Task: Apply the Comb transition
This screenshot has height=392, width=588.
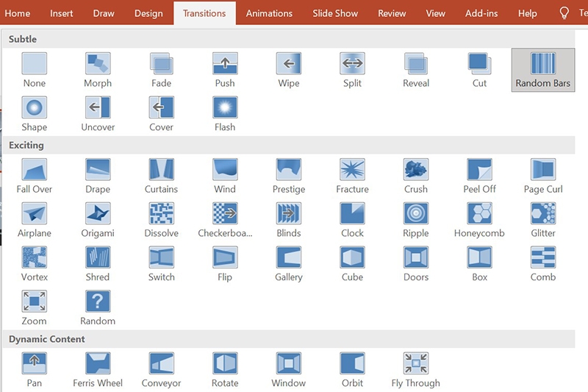Action: point(543,264)
